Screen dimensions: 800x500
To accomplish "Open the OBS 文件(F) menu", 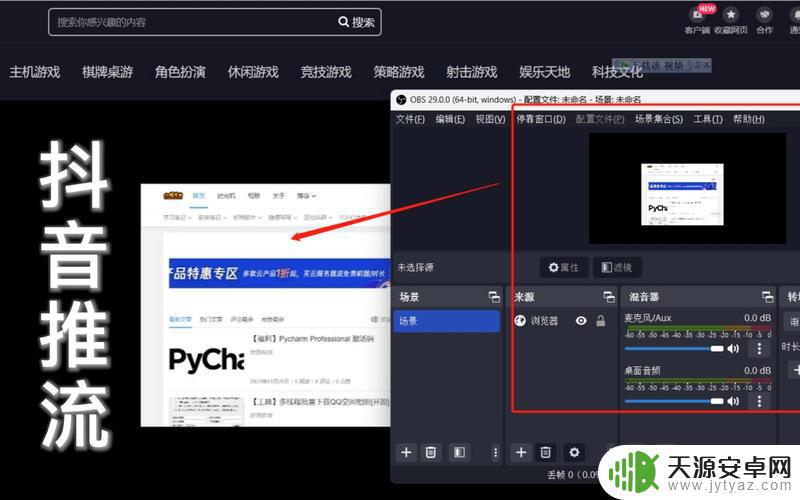I will point(410,119).
